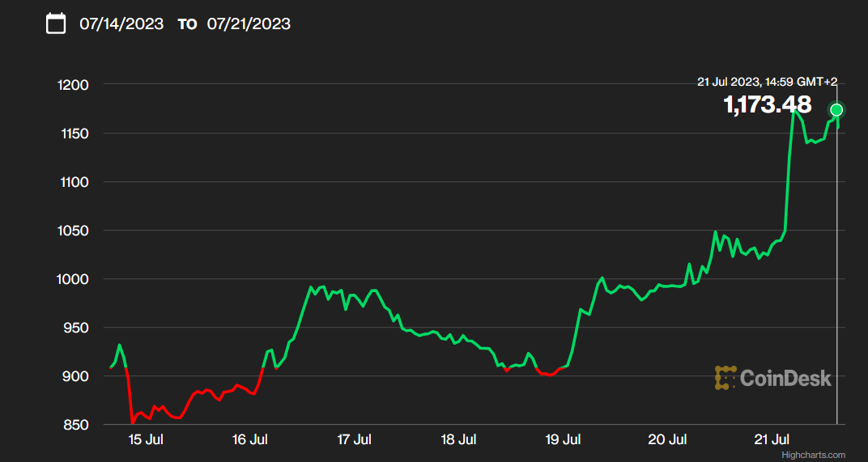
Task: Click the 16 Jul axis label
Action: click(x=249, y=440)
